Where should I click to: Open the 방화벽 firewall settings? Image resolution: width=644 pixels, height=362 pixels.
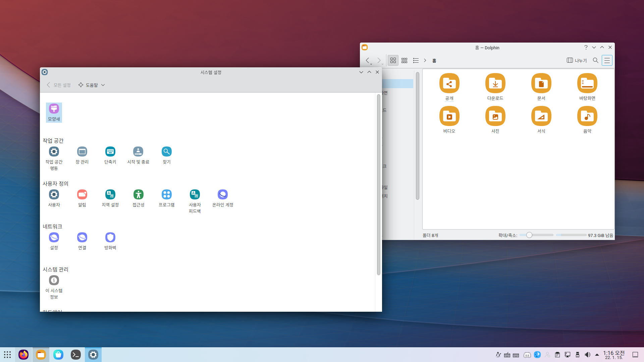click(110, 241)
